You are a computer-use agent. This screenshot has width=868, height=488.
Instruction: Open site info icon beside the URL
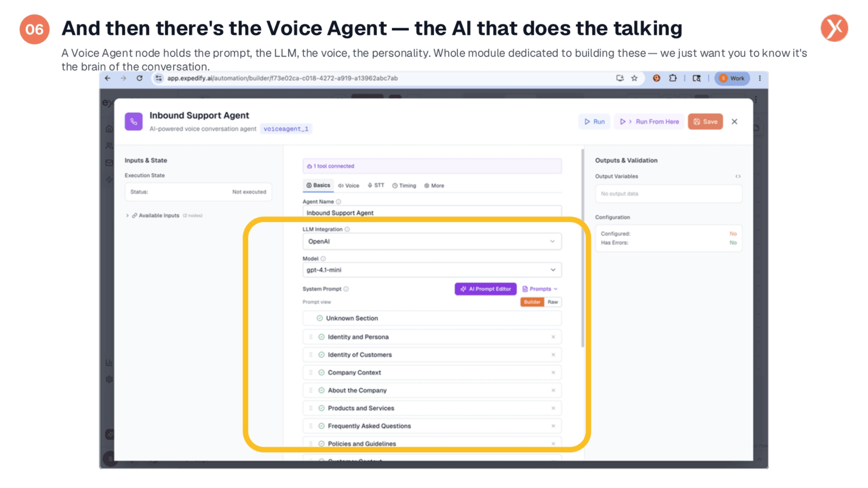pos(158,78)
